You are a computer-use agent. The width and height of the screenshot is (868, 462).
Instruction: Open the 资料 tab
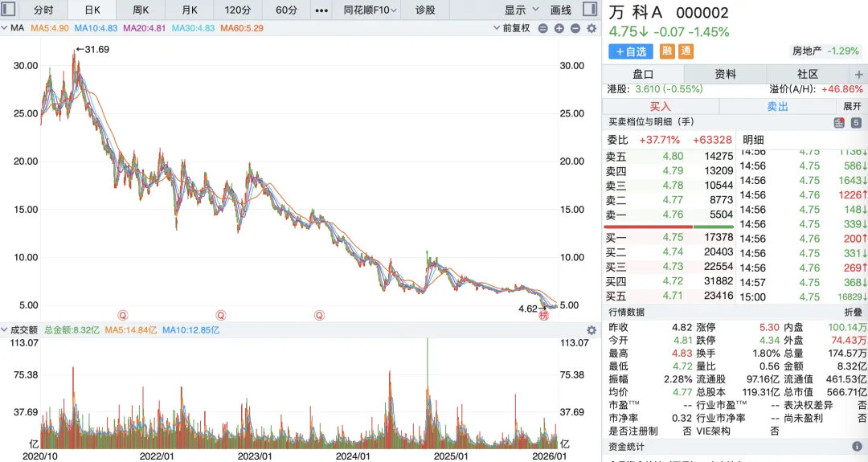(725, 74)
